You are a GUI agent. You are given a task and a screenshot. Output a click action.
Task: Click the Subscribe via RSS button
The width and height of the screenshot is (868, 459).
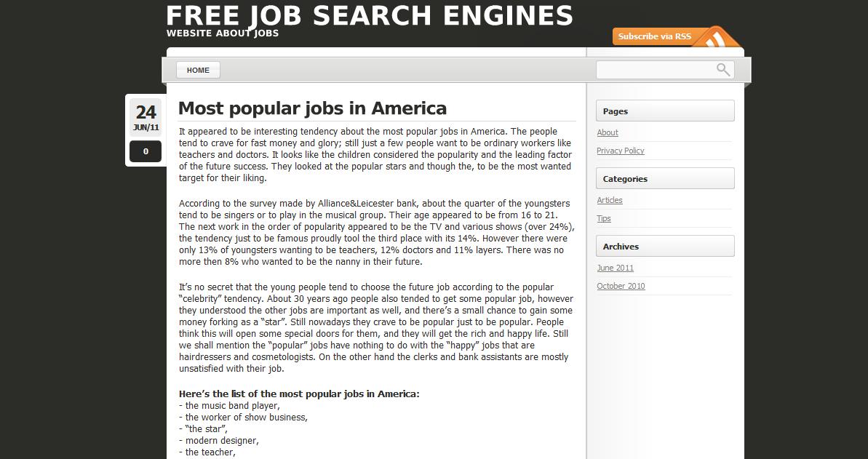(x=654, y=36)
